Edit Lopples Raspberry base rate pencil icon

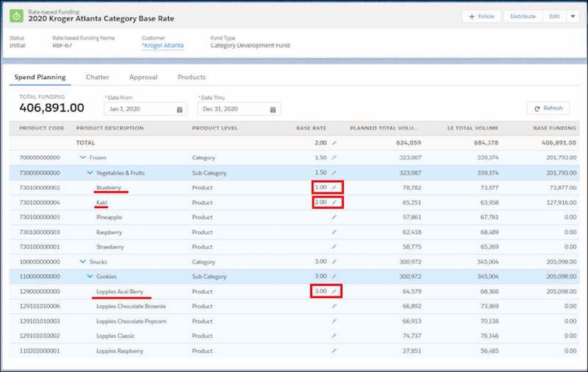(x=334, y=351)
